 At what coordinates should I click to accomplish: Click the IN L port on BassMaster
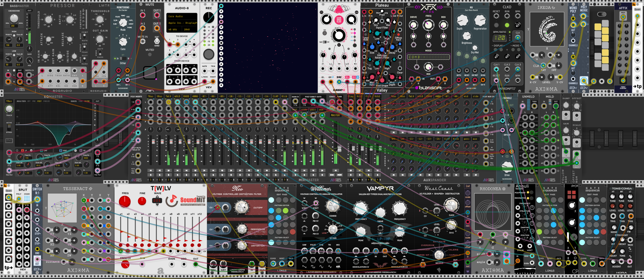tap(8, 75)
